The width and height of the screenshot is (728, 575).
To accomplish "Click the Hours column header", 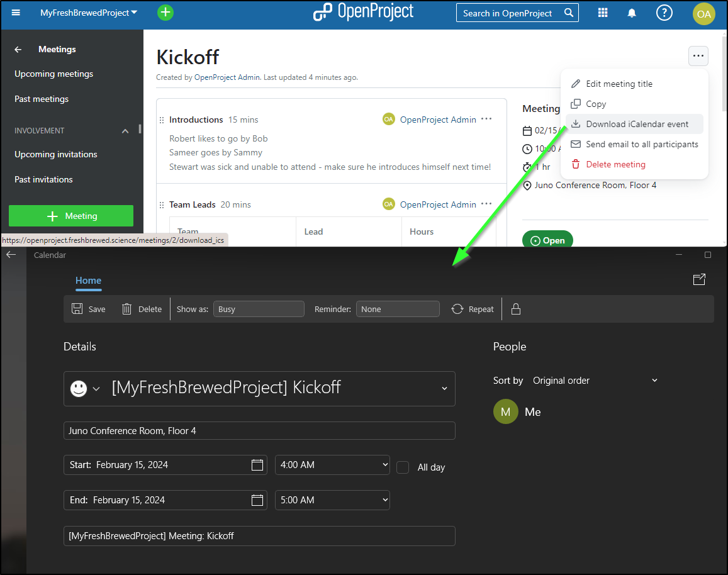I will (x=422, y=232).
